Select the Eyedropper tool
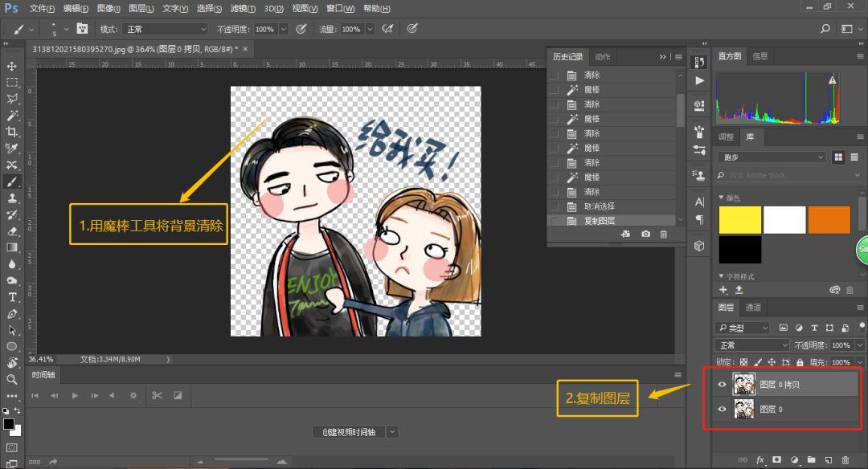This screenshot has width=868, height=469. 11,149
